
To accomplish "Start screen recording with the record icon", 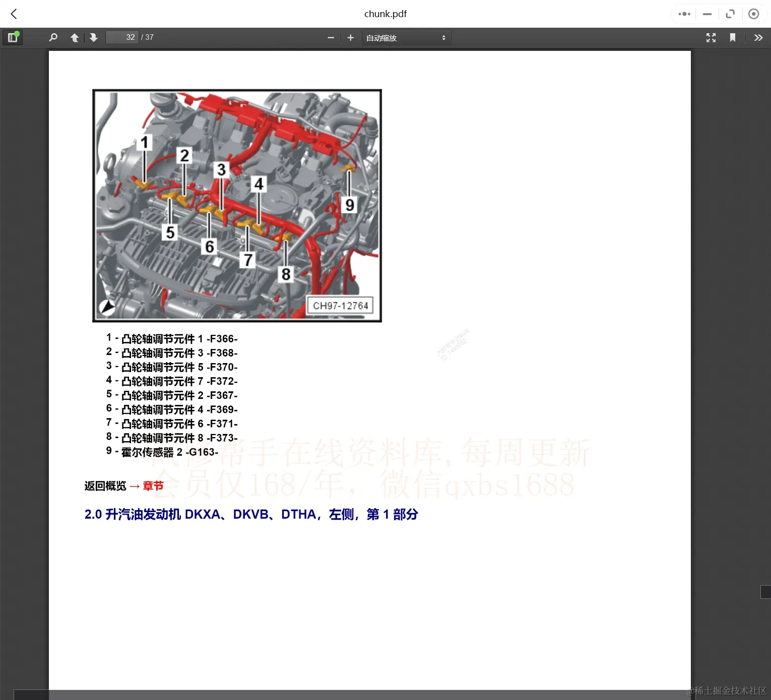I will click(753, 14).
